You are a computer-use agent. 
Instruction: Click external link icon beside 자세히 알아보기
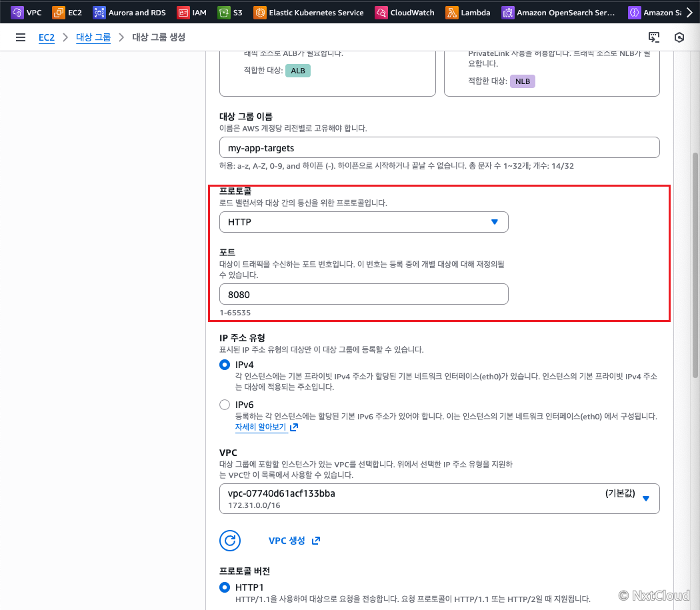pos(294,427)
